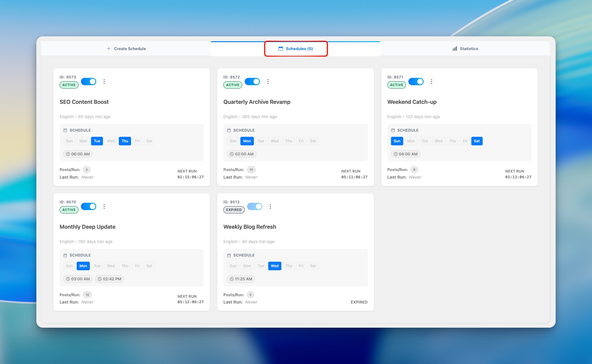Viewport: 592px width, 364px height.
Task: Click the 02:42 PM time pill
Action: (x=109, y=279)
